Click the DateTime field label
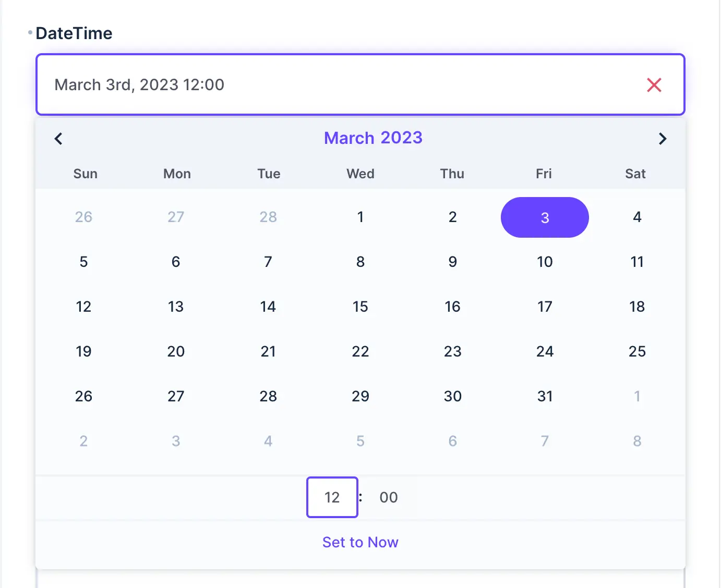The image size is (721, 588). coord(74,33)
